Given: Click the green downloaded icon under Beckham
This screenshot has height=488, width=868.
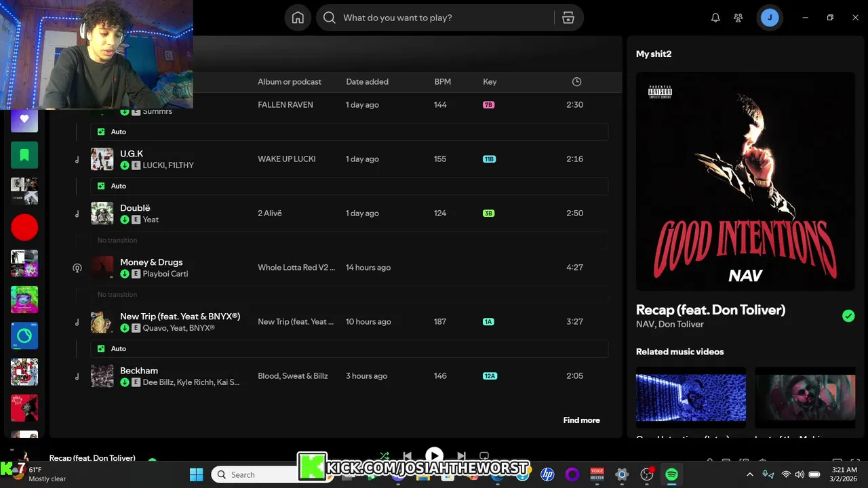Looking at the screenshot, I should (x=125, y=382).
